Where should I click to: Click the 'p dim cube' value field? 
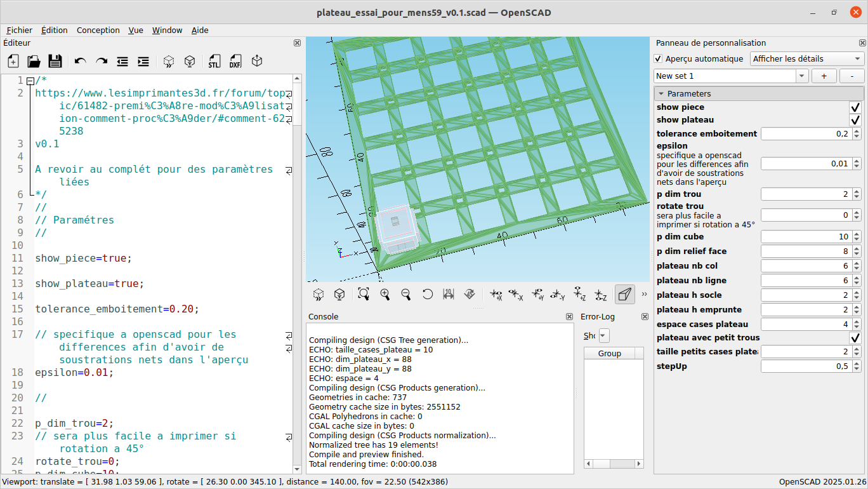pyautogui.click(x=805, y=237)
